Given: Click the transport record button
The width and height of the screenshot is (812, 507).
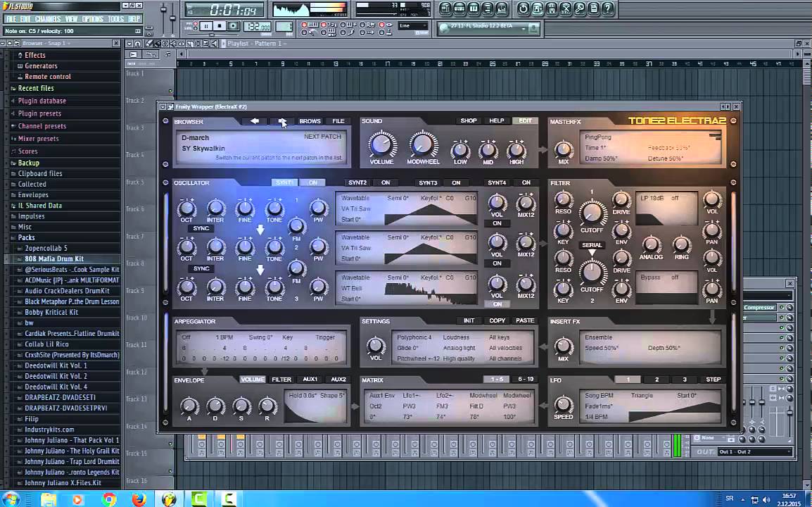Looking at the screenshot, I should point(233,25).
